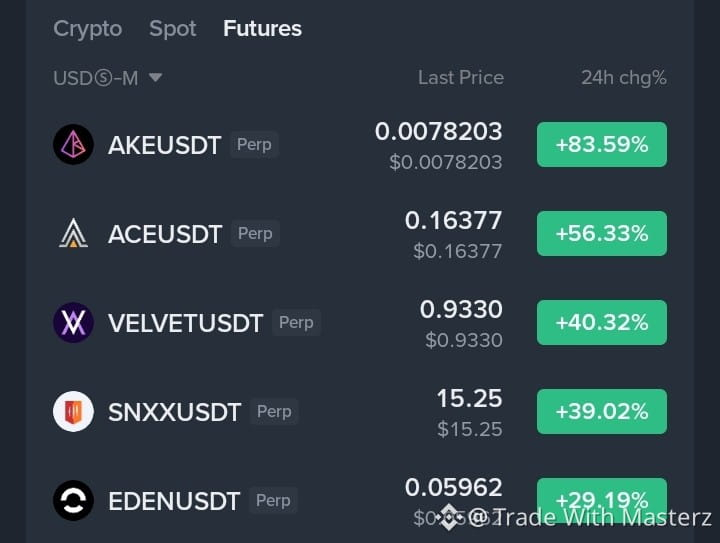Click the +83.59% change badge
The image size is (720, 543).
[602, 145]
